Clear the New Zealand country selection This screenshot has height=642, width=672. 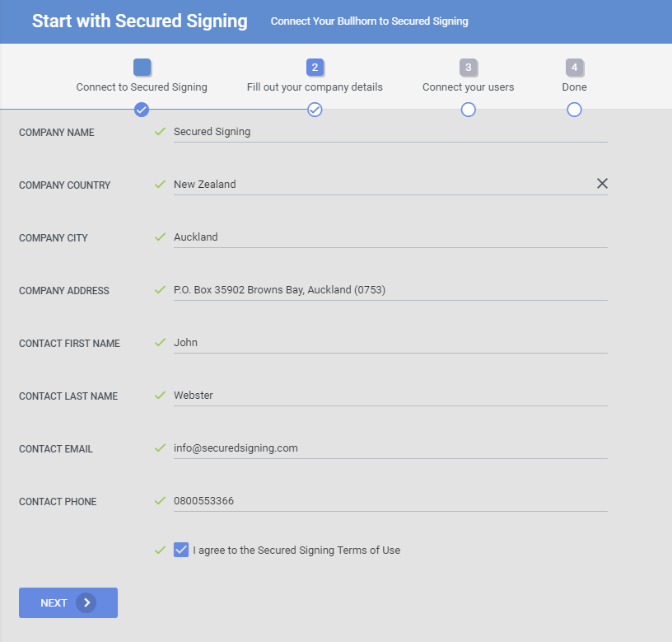(x=602, y=184)
